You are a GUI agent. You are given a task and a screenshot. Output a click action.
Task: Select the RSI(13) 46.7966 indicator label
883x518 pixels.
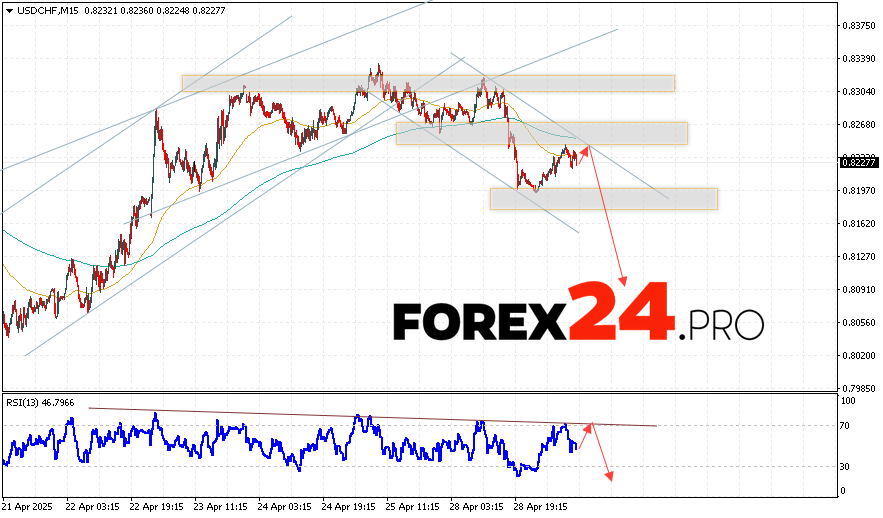40,403
